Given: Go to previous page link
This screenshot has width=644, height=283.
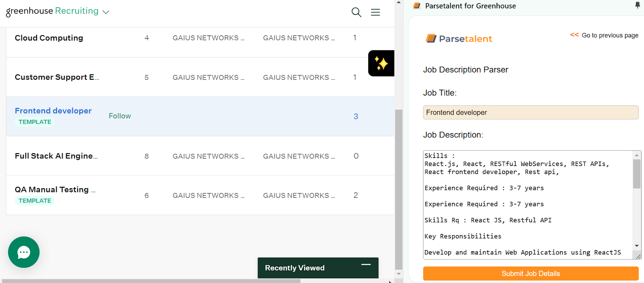Looking at the screenshot, I should point(604,35).
